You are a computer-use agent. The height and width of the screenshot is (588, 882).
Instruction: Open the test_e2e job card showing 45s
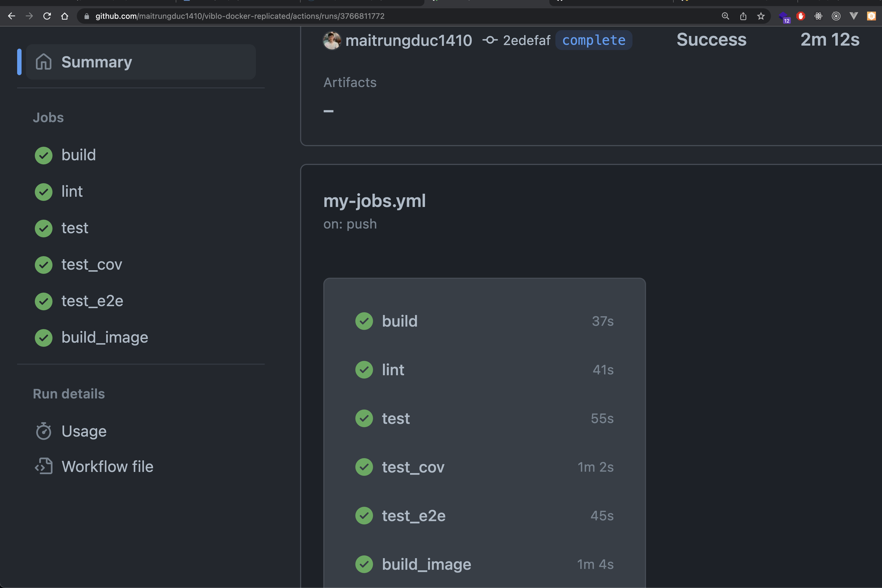(x=484, y=516)
